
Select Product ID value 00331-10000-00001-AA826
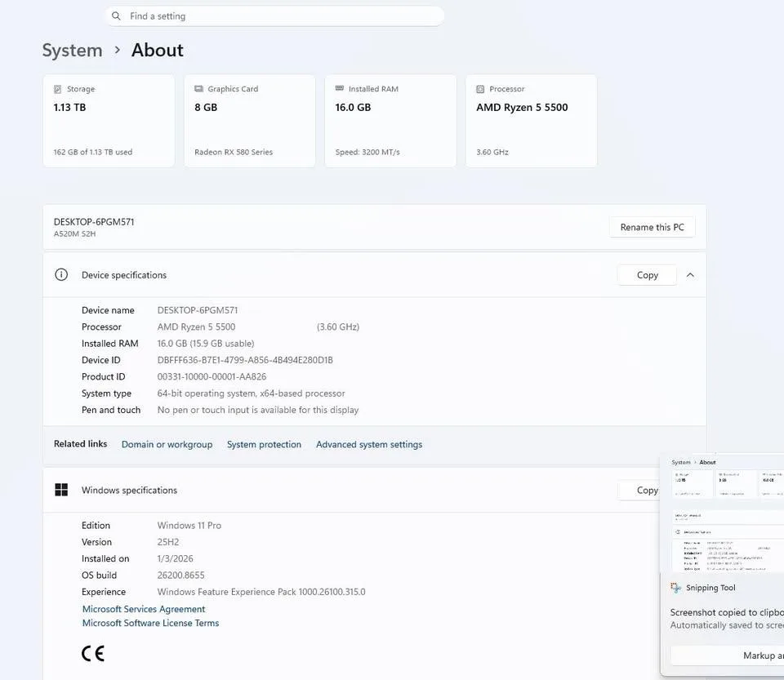(x=212, y=376)
